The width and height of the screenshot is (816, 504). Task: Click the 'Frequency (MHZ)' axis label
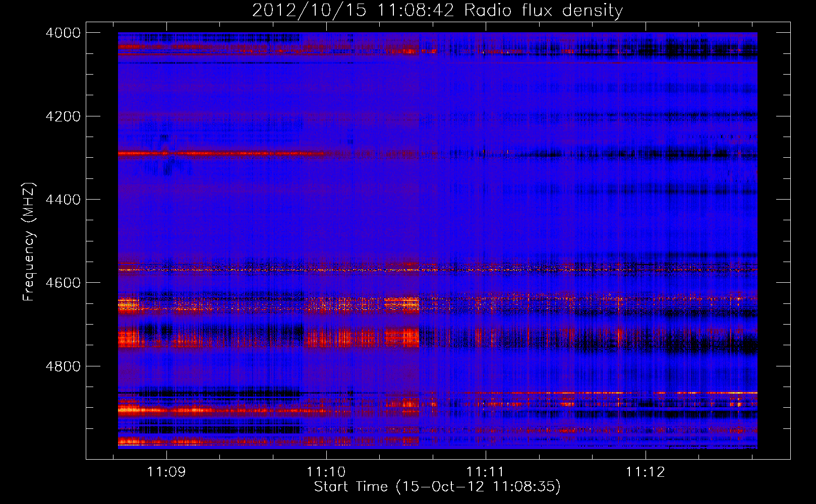[x=29, y=242]
